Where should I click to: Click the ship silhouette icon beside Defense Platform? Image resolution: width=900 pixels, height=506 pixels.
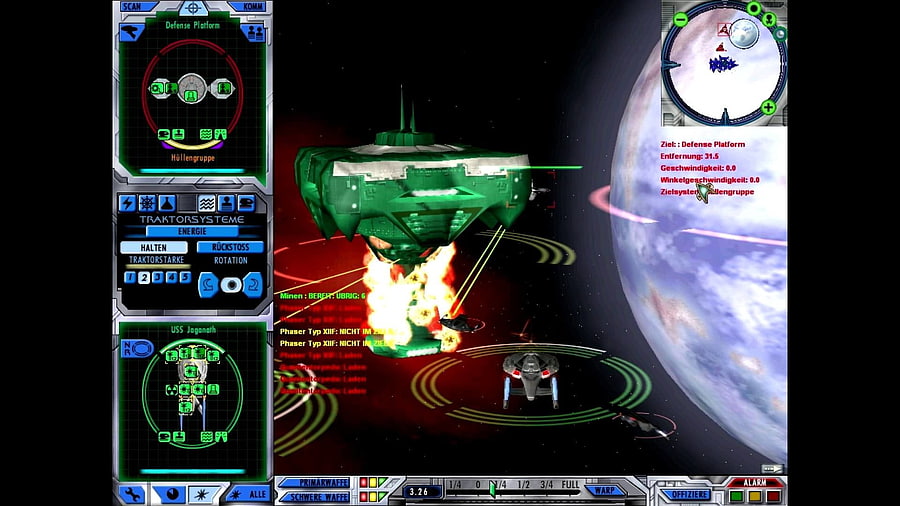point(131,32)
